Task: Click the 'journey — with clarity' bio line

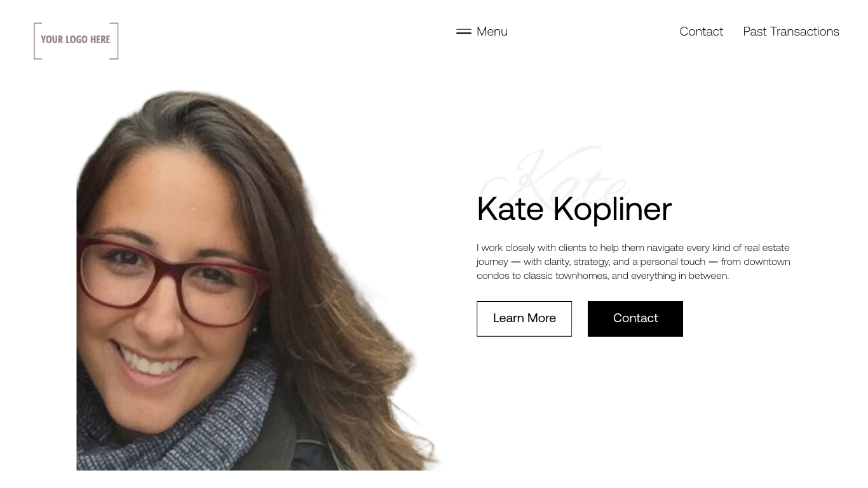Action: pyautogui.click(x=634, y=262)
